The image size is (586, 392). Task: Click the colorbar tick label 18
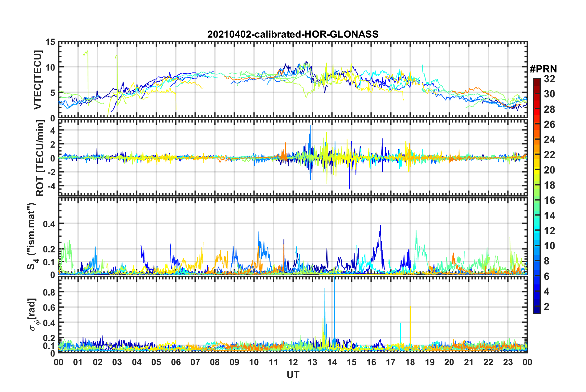pyautogui.click(x=549, y=185)
